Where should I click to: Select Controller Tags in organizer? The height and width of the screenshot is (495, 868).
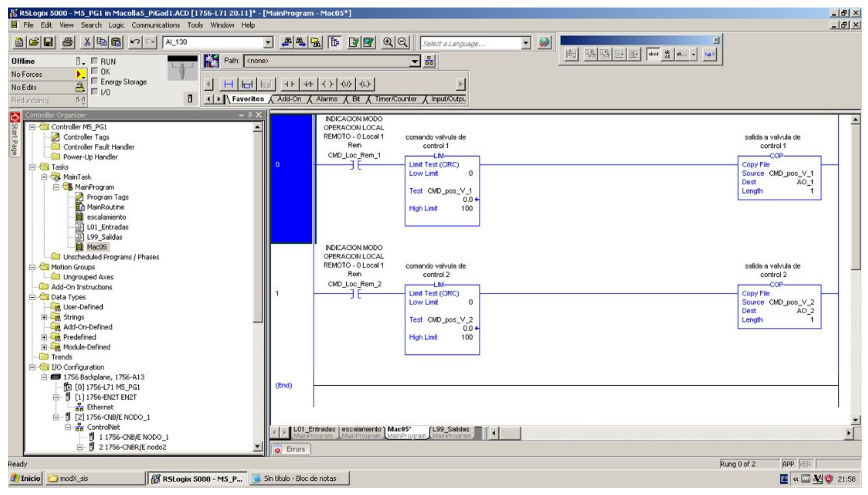86,137
